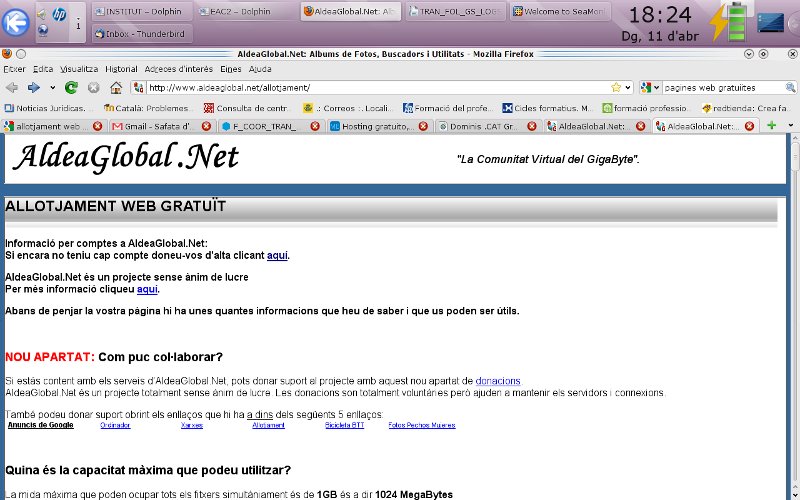800x500 pixels.
Task: Open the back/forward history dropdown arrow
Action: pos(53,88)
